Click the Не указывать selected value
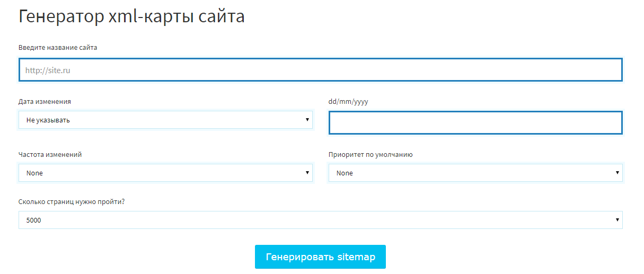 click(x=48, y=120)
